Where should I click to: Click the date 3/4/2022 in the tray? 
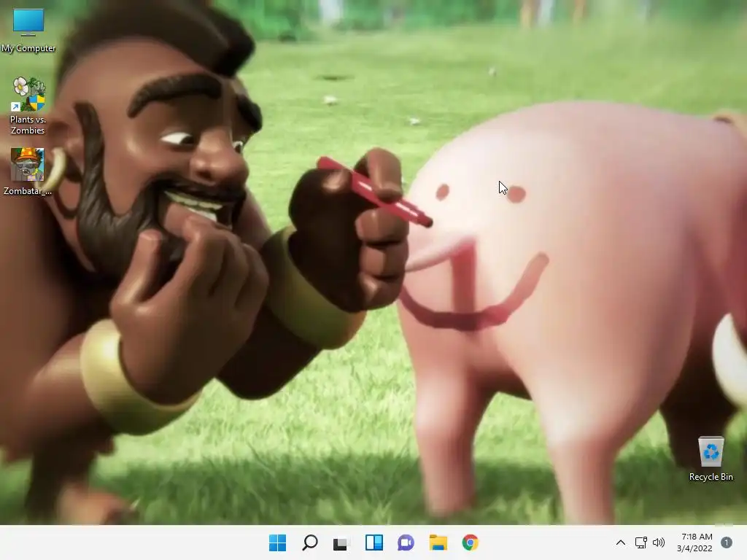pos(694,548)
